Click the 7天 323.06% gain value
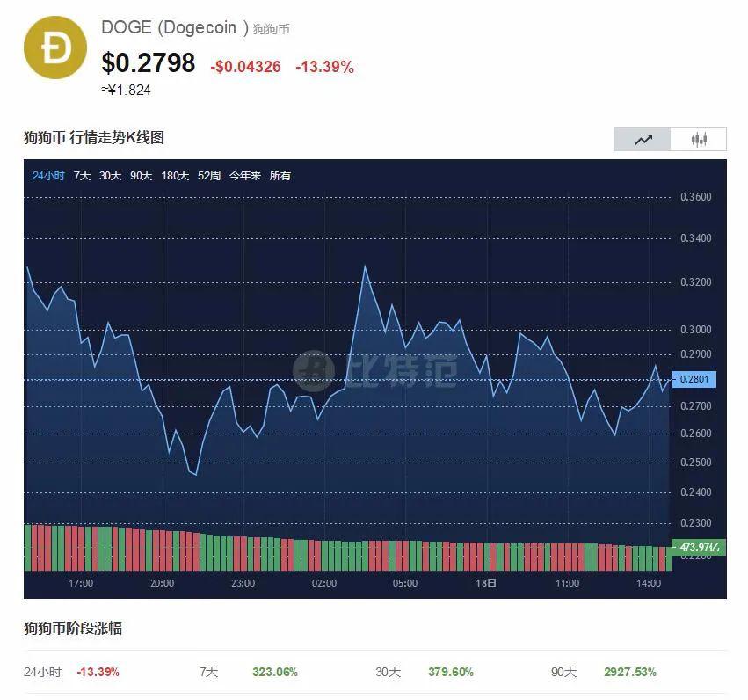The width and height of the screenshot is (748, 700). pos(275,672)
